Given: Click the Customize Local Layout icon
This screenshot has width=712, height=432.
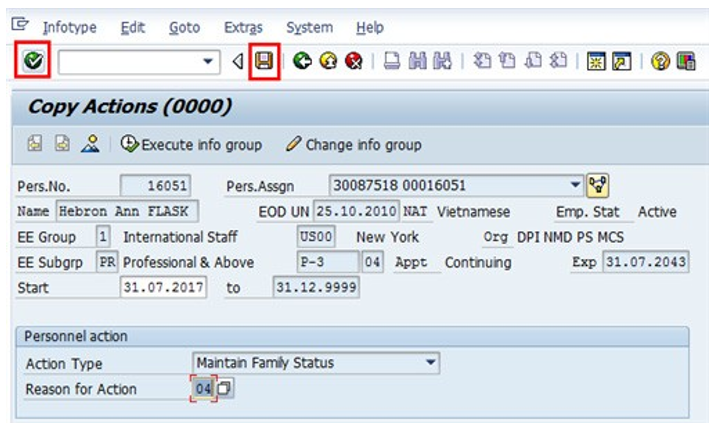Looking at the screenshot, I should click(686, 61).
